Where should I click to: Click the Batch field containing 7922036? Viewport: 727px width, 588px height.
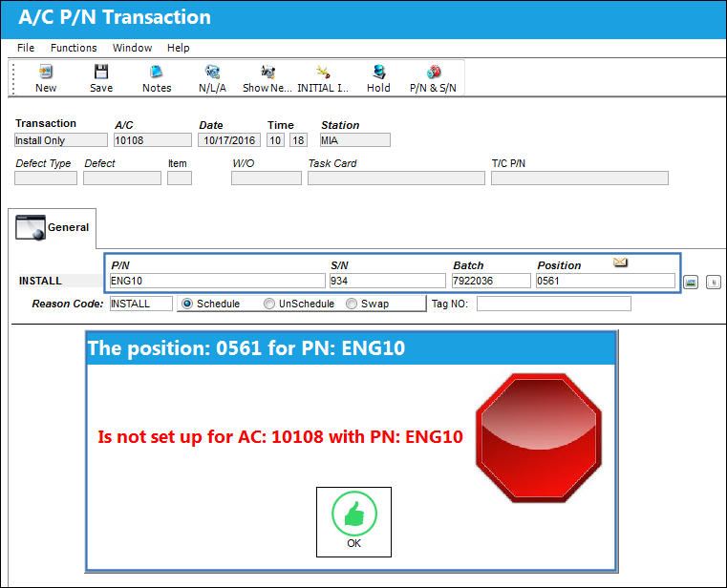(x=491, y=281)
